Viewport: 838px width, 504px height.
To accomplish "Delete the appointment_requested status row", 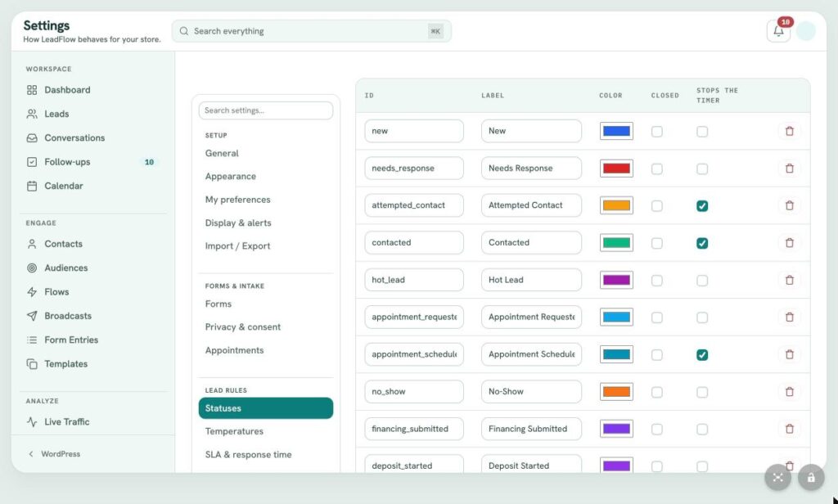I will pyautogui.click(x=790, y=317).
